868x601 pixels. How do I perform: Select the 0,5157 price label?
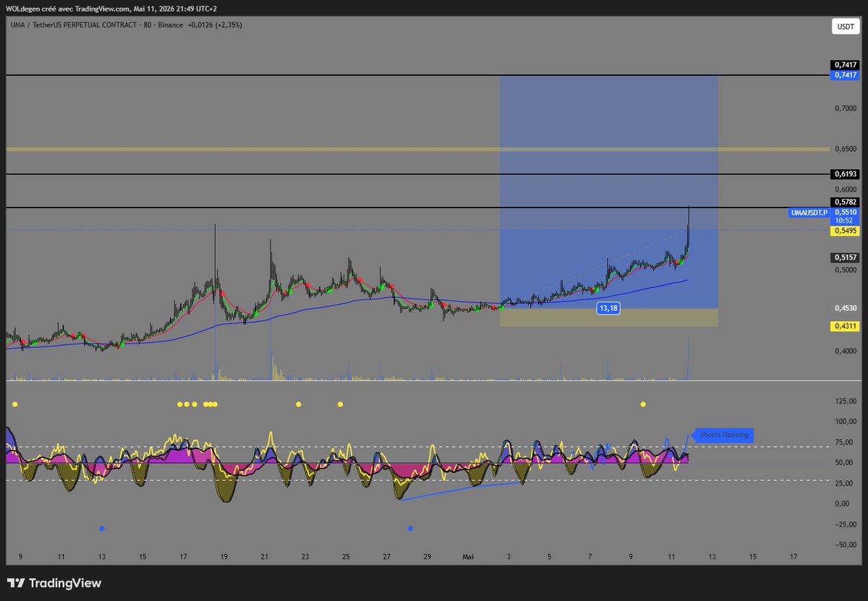(x=846, y=257)
